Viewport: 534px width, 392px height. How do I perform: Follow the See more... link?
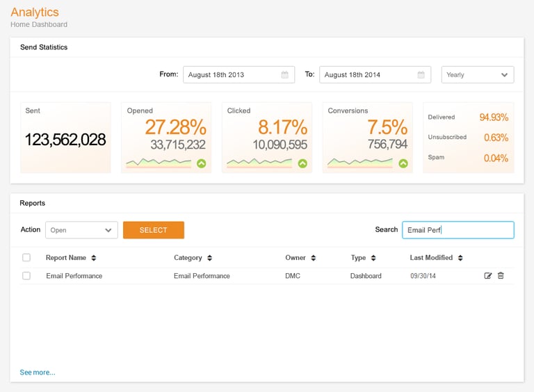coord(38,373)
